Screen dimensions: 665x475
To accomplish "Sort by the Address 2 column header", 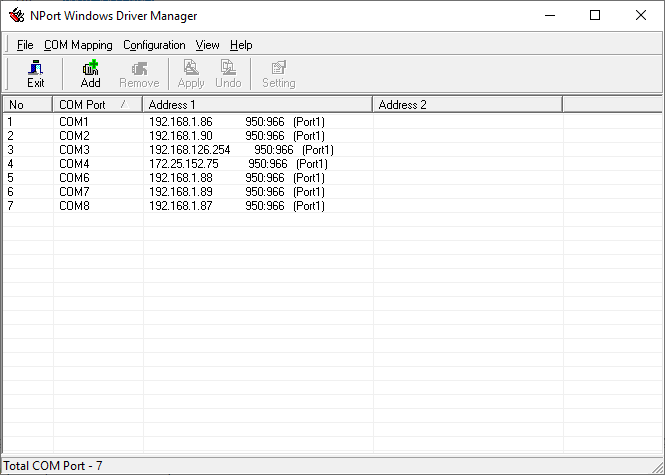I will tap(468, 105).
